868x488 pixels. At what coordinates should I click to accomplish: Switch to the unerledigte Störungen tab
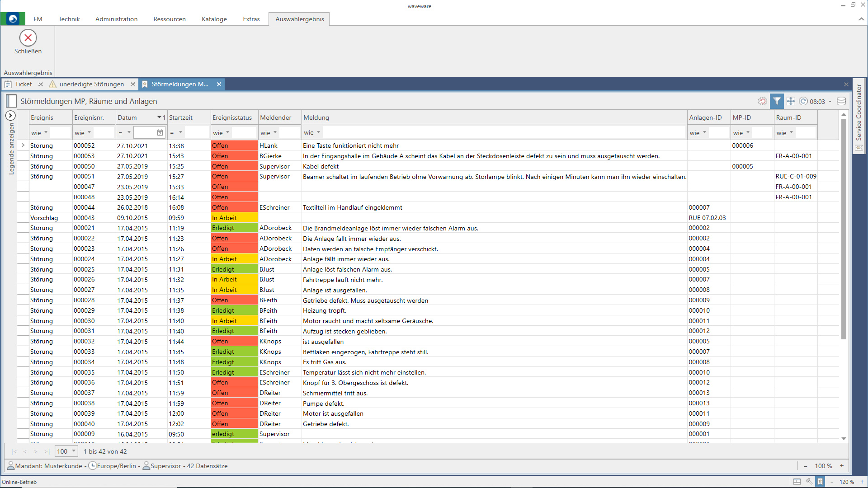(x=91, y=84)
